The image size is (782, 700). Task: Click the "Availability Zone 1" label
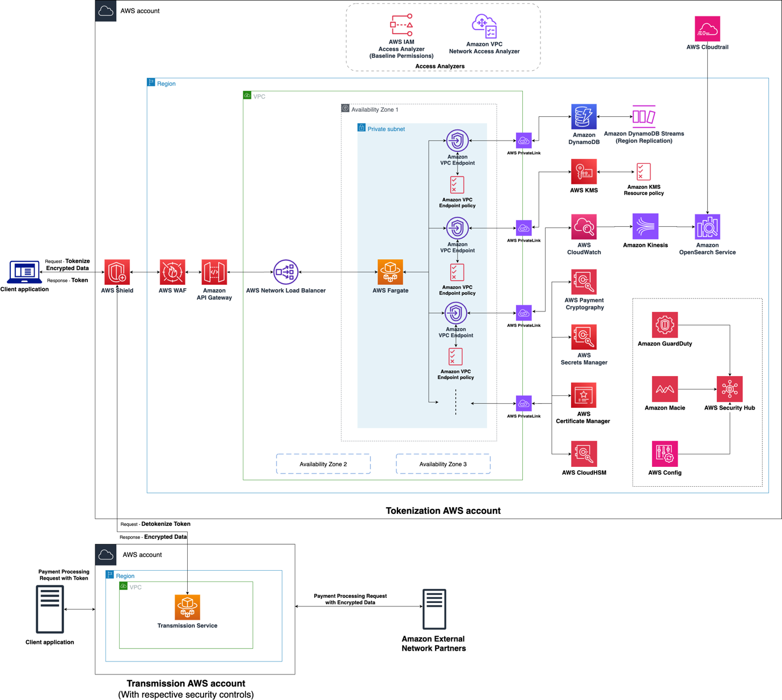[375, 110]
